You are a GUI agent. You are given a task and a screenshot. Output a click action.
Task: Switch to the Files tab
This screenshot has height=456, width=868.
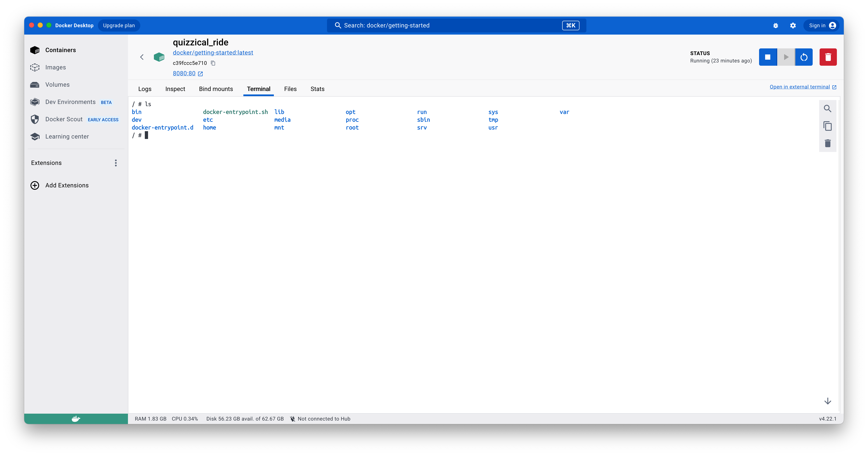click(x=290, y=89)
